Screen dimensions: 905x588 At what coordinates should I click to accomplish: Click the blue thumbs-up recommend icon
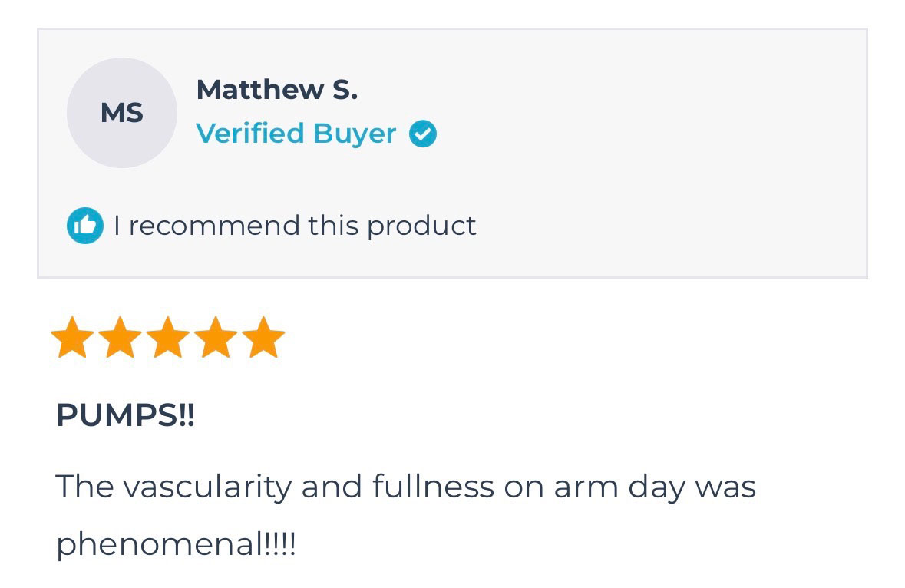pyautogui.click(x=85, y=226)
